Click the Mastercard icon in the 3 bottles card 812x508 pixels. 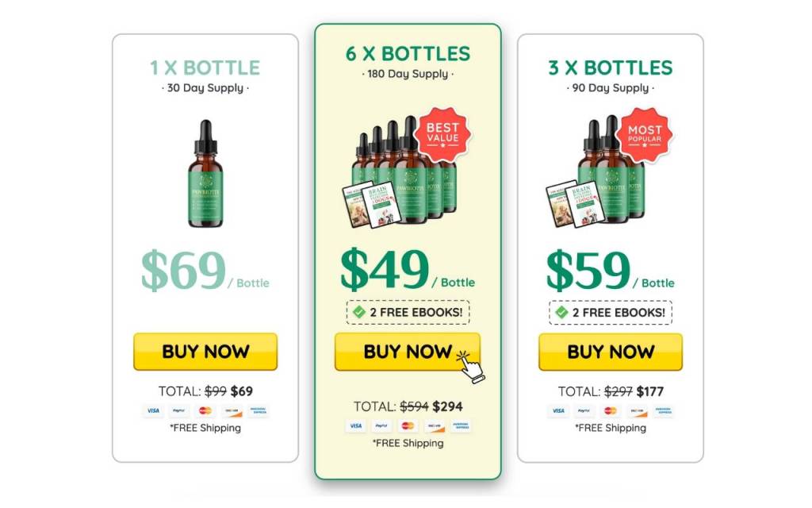point(611,410)
